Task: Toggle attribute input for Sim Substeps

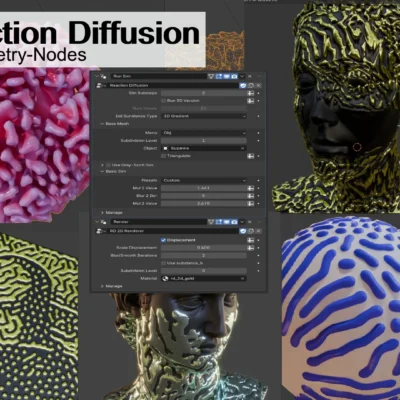Action: (x=251, y=93)
